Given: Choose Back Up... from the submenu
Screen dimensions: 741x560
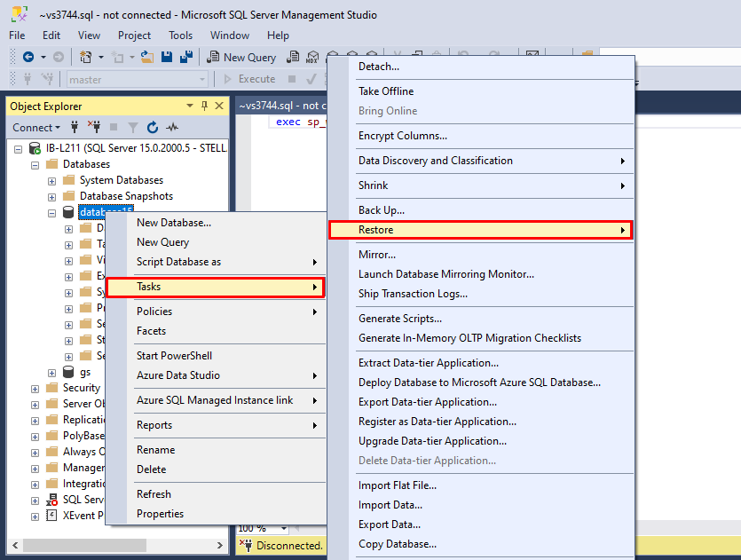Looking at the screenshot, I should pos(481,210).
